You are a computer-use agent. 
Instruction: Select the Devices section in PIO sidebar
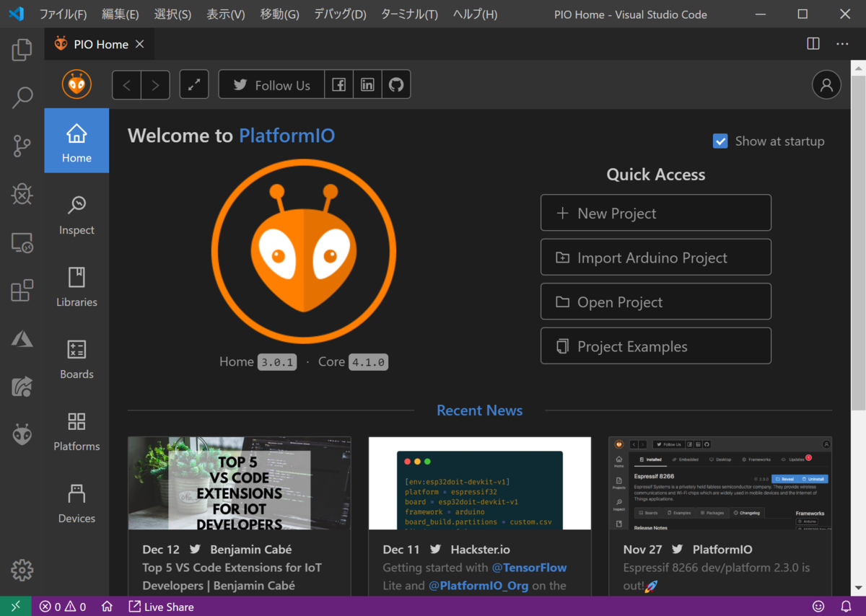pyautogui.click(x=76, y=504)
